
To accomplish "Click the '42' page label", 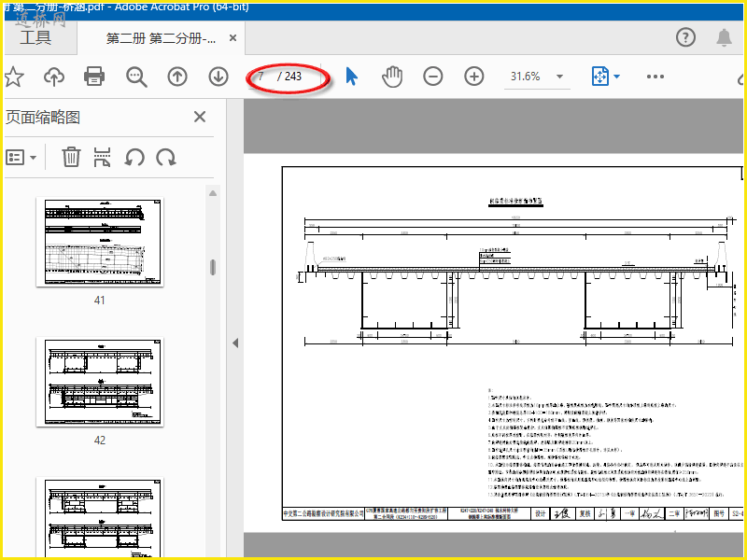I will [x=100, y=441].
